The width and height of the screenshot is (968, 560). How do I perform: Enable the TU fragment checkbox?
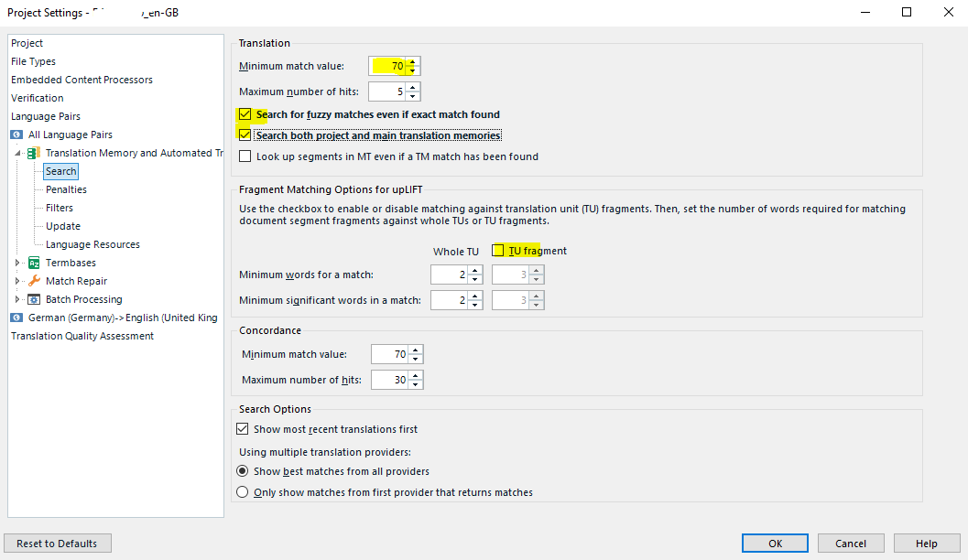tap(498, 251)
